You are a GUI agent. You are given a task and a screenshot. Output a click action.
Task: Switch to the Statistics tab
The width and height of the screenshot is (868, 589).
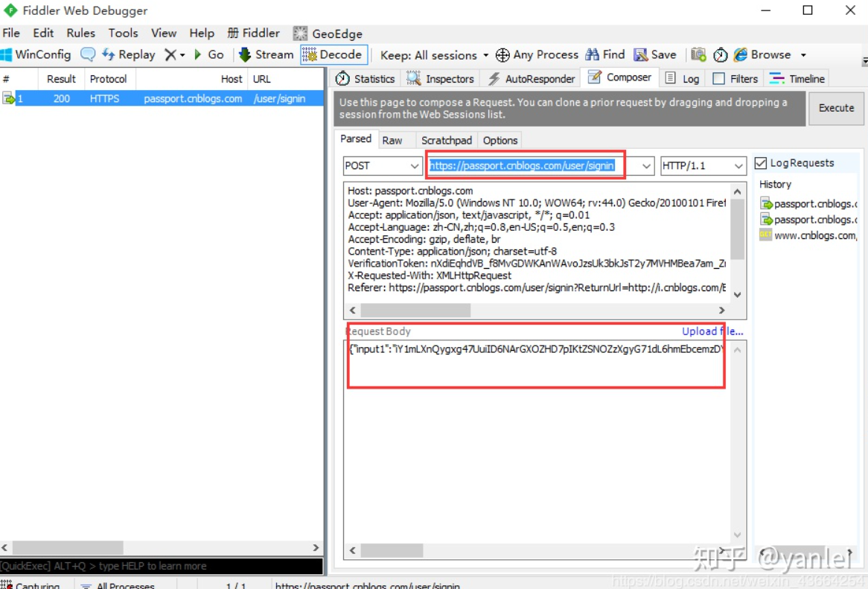[366, 79]
